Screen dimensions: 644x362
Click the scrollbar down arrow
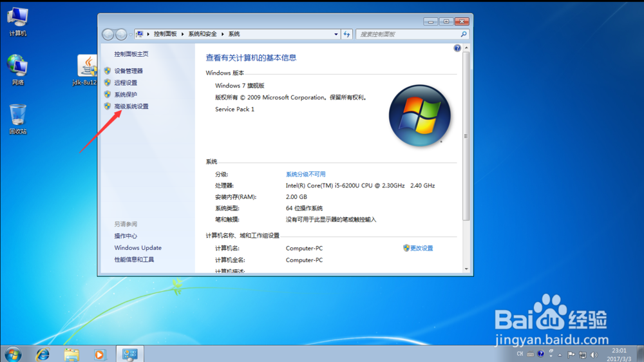coord(466,269)
